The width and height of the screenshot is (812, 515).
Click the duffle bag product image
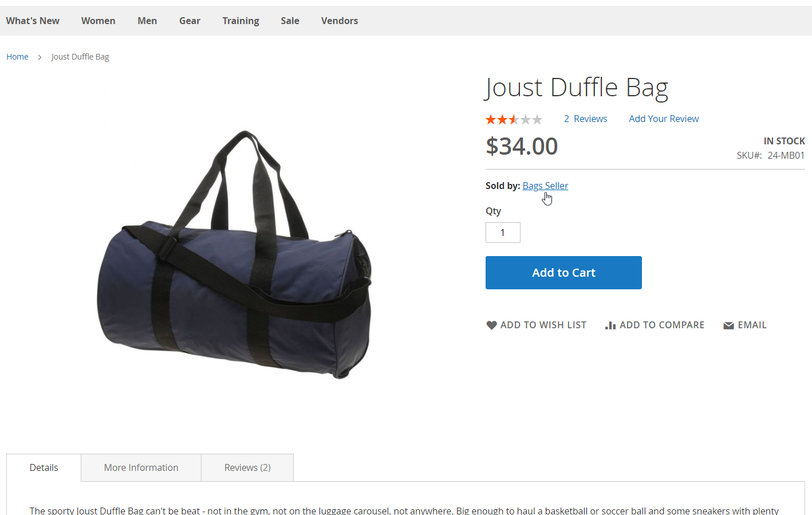click(234, 255)
